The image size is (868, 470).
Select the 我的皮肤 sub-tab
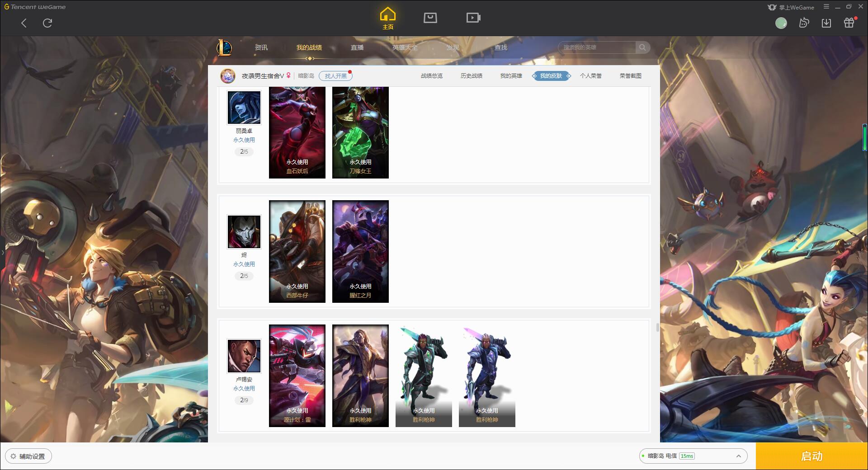point(551,76)
